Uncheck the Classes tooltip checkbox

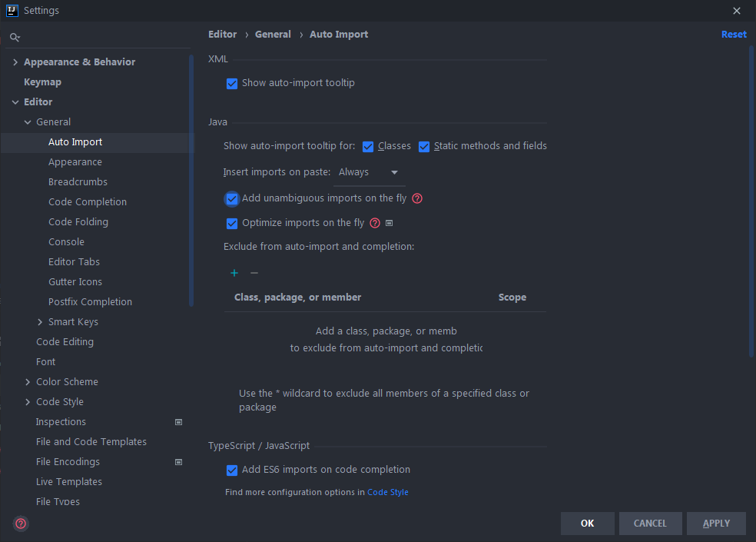click(368, 147)
